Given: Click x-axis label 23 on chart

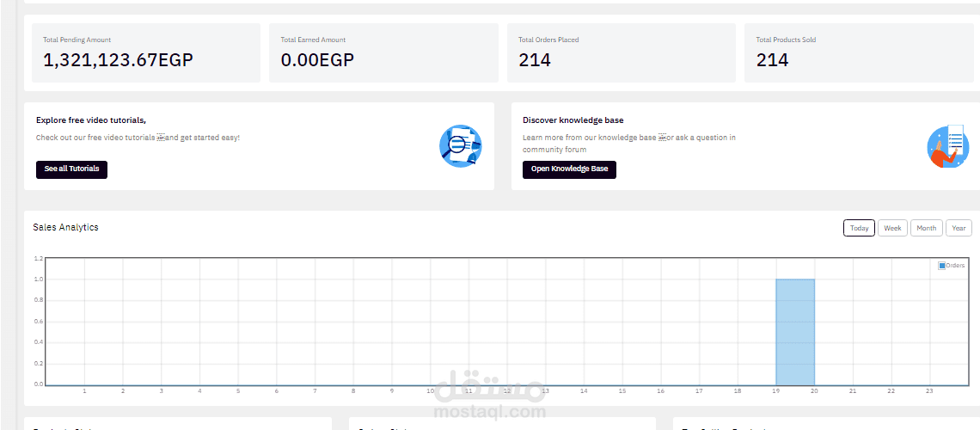Looking at the screenshot, I should 929,391.
